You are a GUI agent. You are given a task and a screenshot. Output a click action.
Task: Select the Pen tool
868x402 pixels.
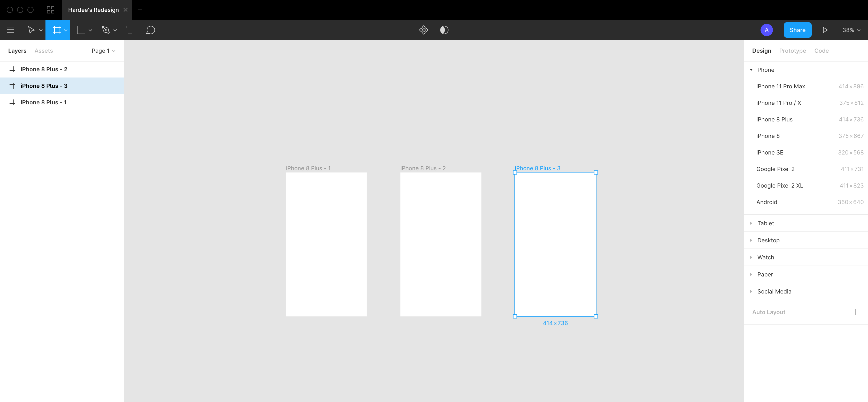click(x=106, y=30)
